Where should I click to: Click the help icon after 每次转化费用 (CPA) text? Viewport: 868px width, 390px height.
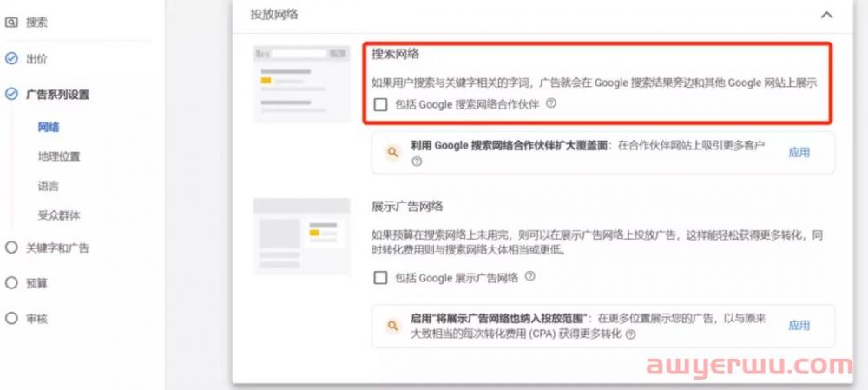pyautogui.click(x=631, y=334)
